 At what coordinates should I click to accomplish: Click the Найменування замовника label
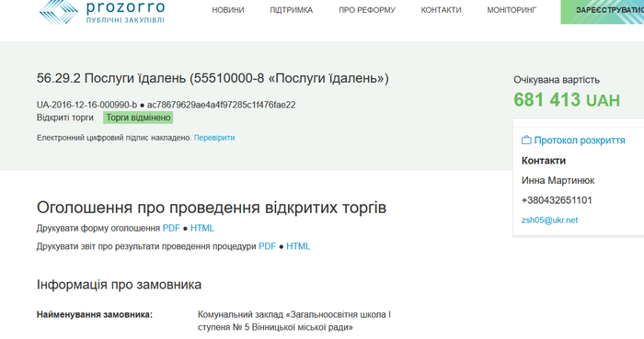(x=95, y=314)
